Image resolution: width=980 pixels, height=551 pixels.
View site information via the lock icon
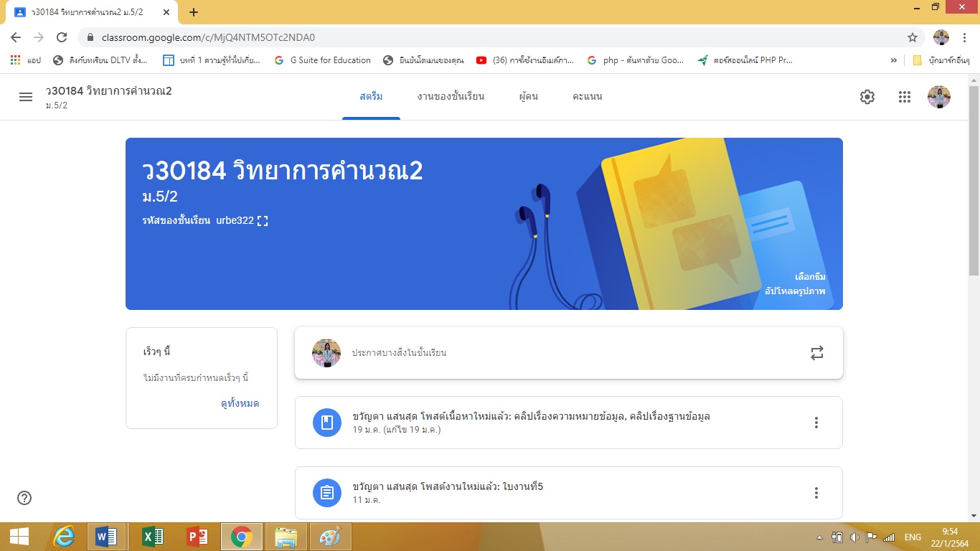tap(90, 37)
